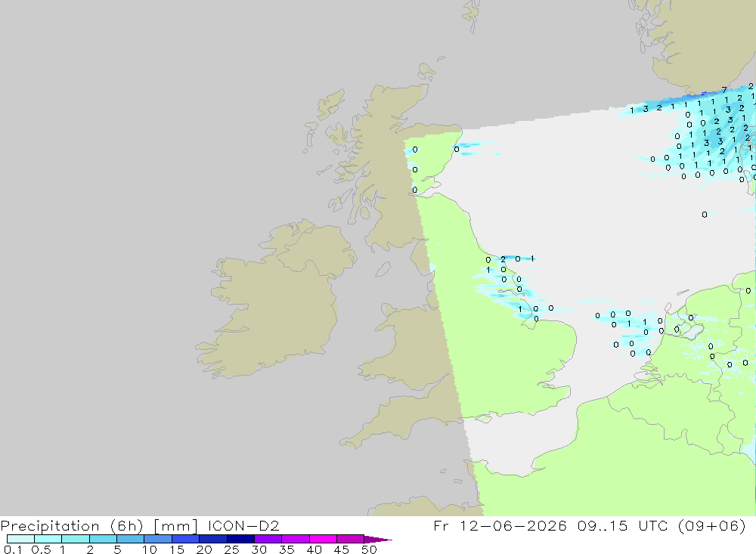Image resolution: width=756 pixels, height=554 pixels.
Task: Click the "09..15" time range text
Action: pyautogui.click(x=603, y=525)
